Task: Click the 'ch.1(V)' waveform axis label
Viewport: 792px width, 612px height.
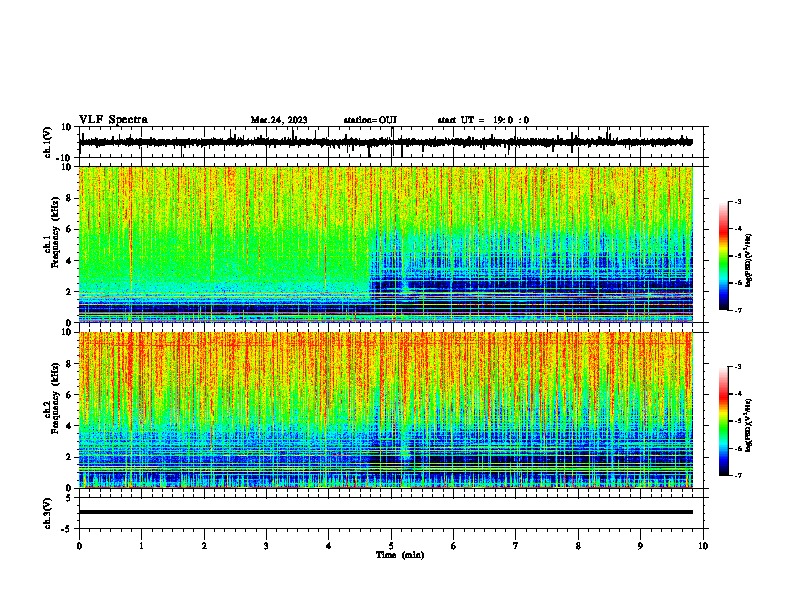Action: click(x=48, y=142)
